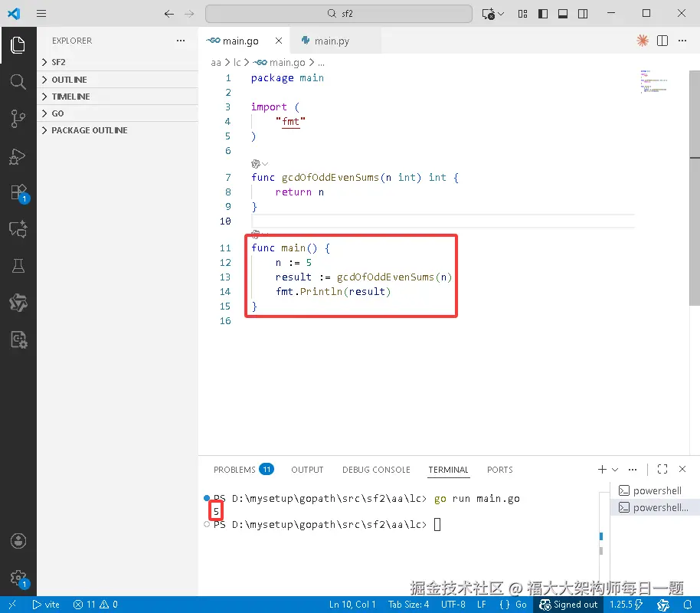Open the Manage gear settings icon
700x613 pixels.
(x=18, y=579)
